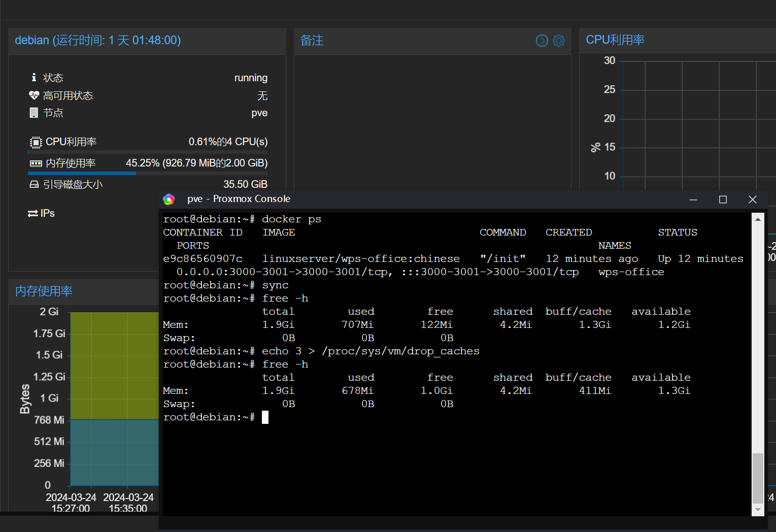The width and height of the screenshot is (776, 532).
Task: Collapse the 备注 panel with circled arrow
Action: 542,41
